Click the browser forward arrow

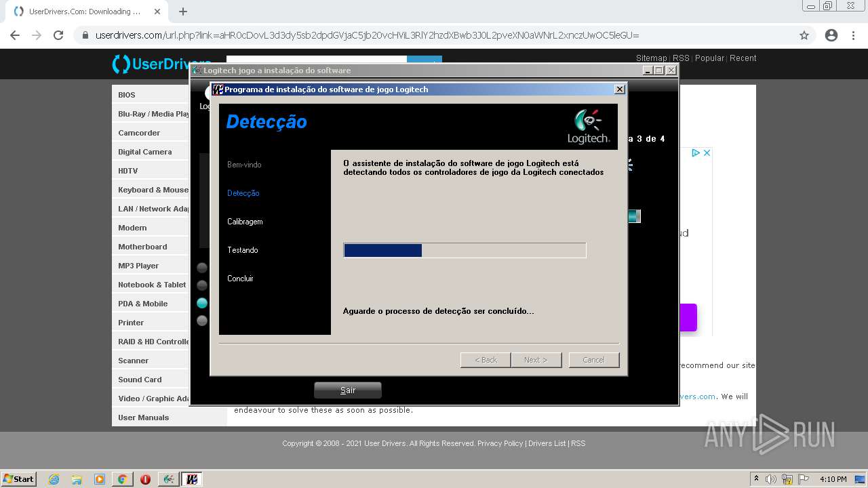pyautogui.click(x=37, y=35)
